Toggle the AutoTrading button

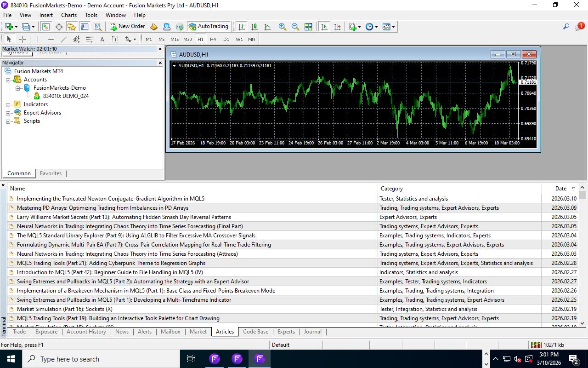(209, 27)
